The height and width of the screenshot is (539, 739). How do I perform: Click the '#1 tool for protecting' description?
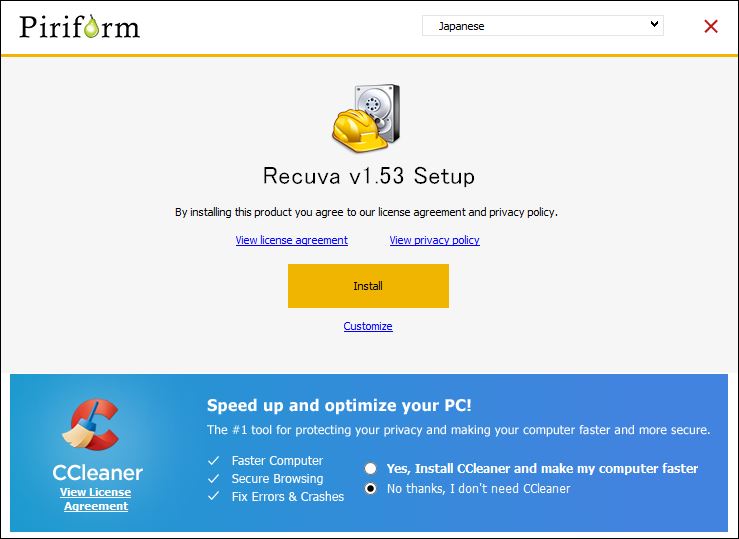(458, 430)
